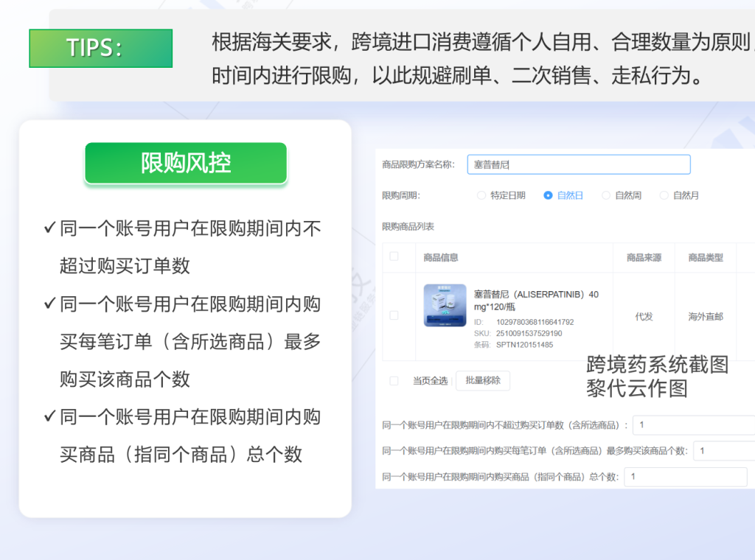Click the product ID 1029780368116641792
Image resolution: width=755 pixels, height=560 pixels.
(535, 322)
